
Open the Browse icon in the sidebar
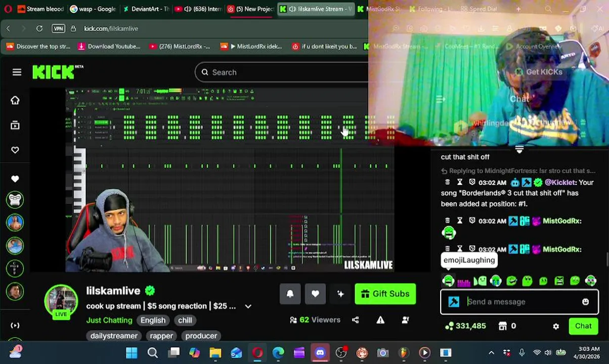click(15, 125)
